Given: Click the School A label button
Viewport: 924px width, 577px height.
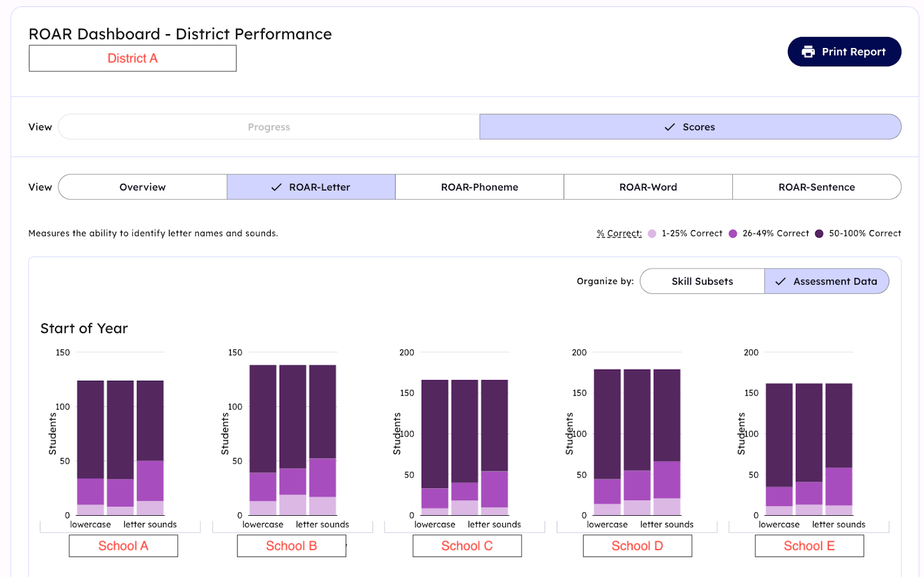Looking at the screenshot, I should coord(124,546).
